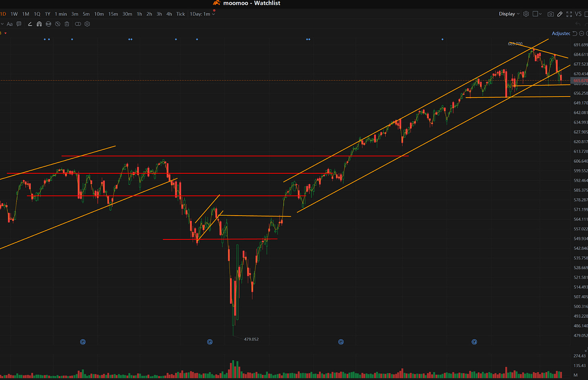Screen dimensions: 588x380
Task: Expand drawing tool chevron left of Aa
Action: pos(2,24)
